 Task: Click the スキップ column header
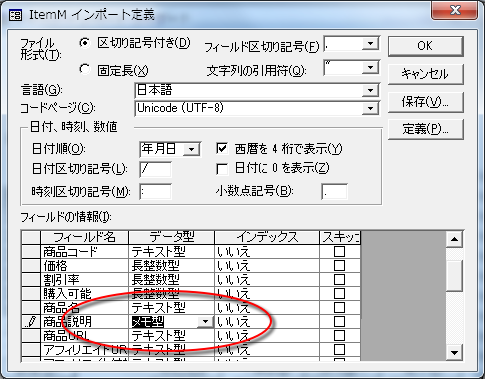340,237
